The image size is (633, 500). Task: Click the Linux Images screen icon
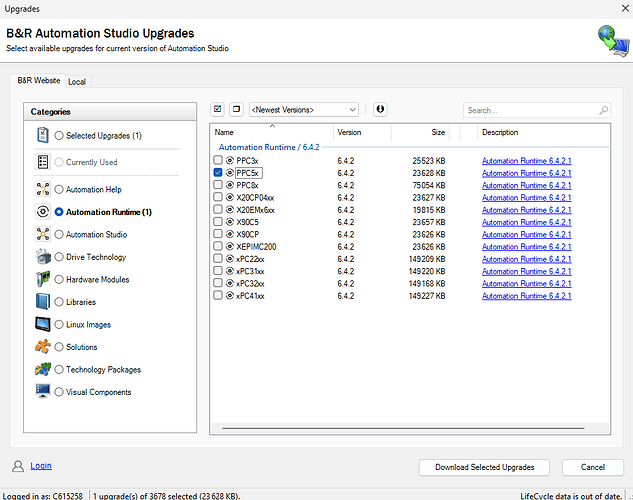tap(43, 324)
